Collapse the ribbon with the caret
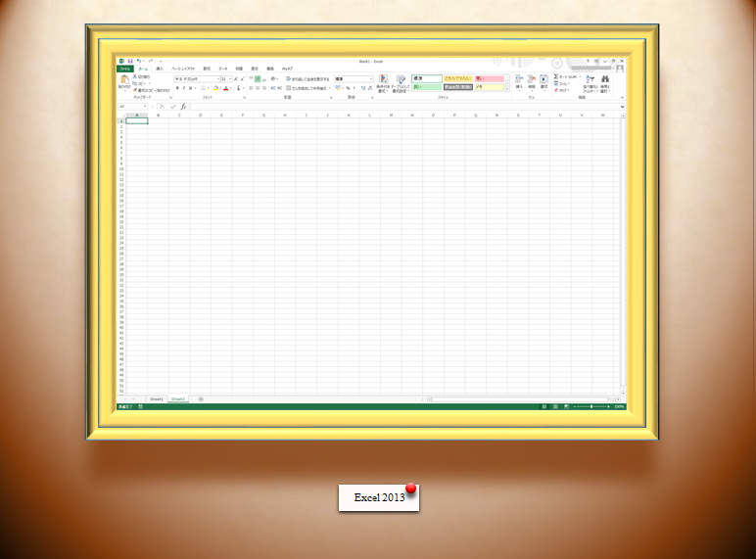Viewport: 756px width, 559px height. (x=622, y=97)
